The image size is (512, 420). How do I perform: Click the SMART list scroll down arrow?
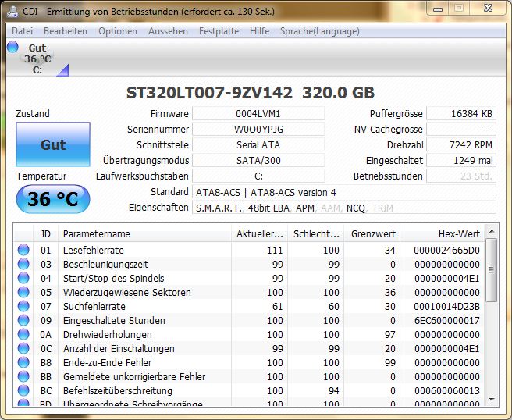(492, 400)
